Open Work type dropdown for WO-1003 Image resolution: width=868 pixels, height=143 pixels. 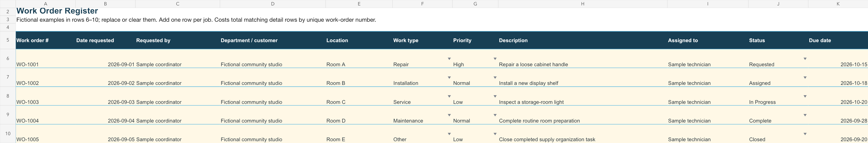(x=449, y=96)
